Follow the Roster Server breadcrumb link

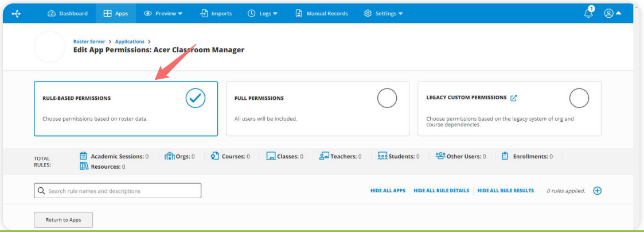[89, 41]
